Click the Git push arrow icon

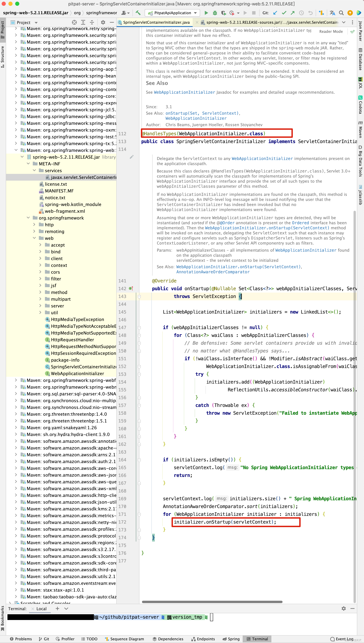[293, 13]
